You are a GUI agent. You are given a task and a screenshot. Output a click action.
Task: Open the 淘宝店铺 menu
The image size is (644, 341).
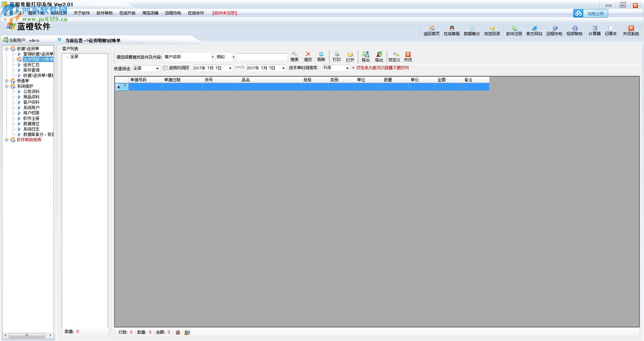point(150,13)
